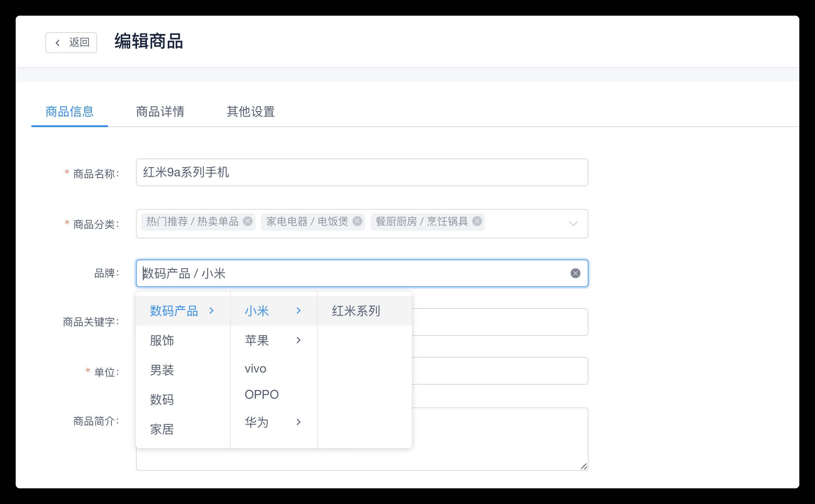The width and height of the screenshot is (815, 504).
Task: Remove the 家电电器 / 电饭煲 category tag
Action: tap(357, 221)
